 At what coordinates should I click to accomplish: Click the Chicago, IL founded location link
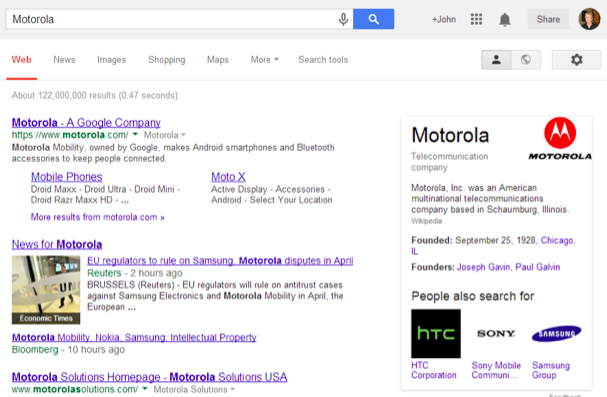pyautogui.click(x=558, y=240)
